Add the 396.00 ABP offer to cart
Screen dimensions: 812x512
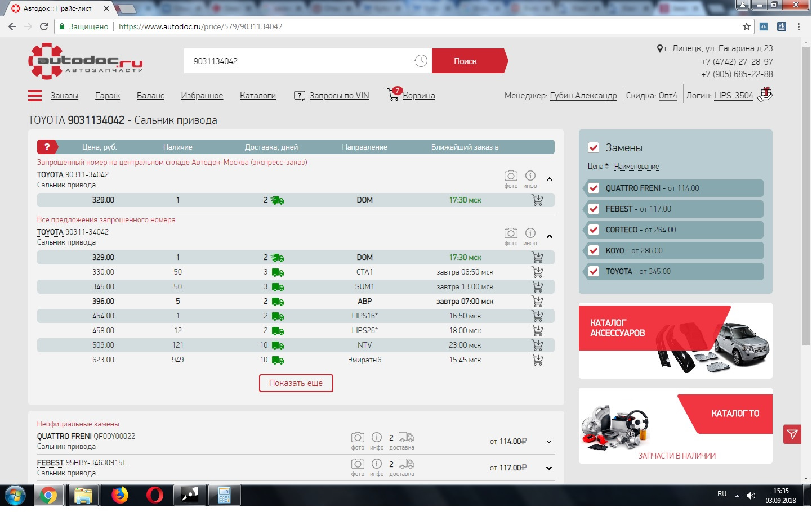[538, 302]
